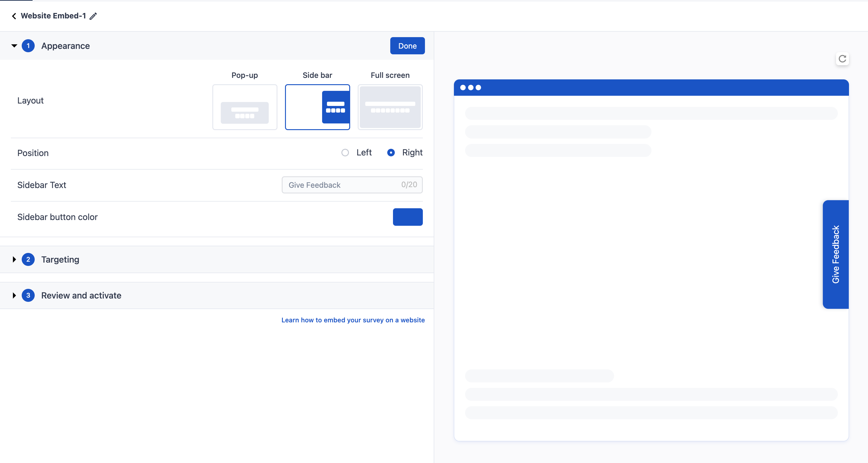Click the Sidebar Text input field

352,185
